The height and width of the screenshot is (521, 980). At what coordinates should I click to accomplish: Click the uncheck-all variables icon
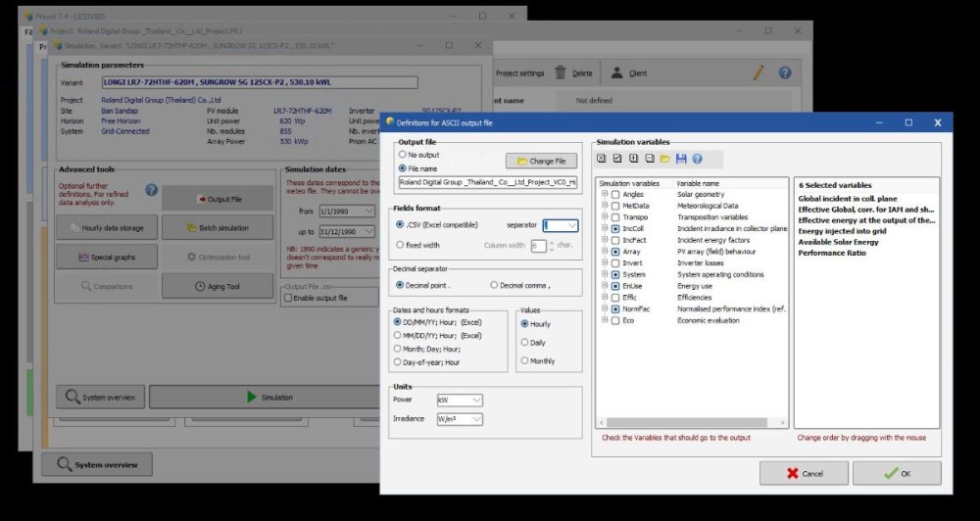(x=601, y=159)
